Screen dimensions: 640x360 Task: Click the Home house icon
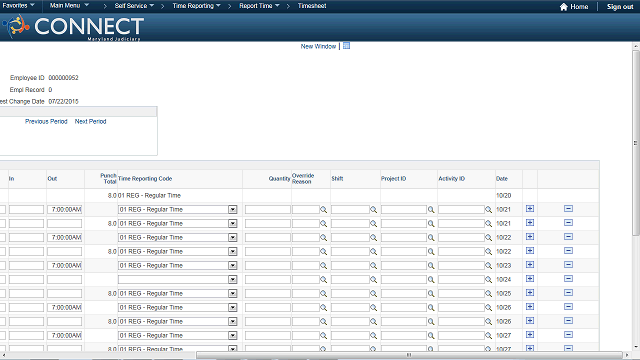[564, 7]
